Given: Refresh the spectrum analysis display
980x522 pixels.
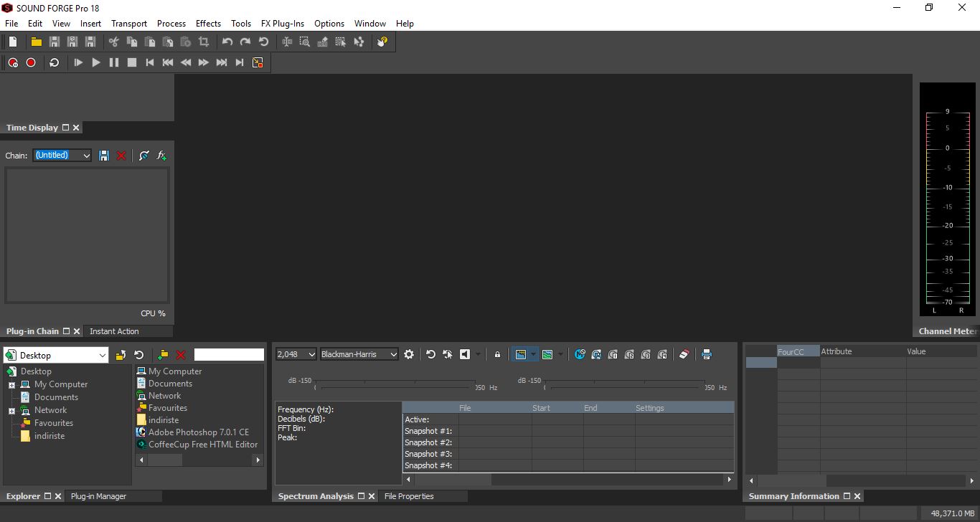Looking at the screenshot, I should click(430, 354).
